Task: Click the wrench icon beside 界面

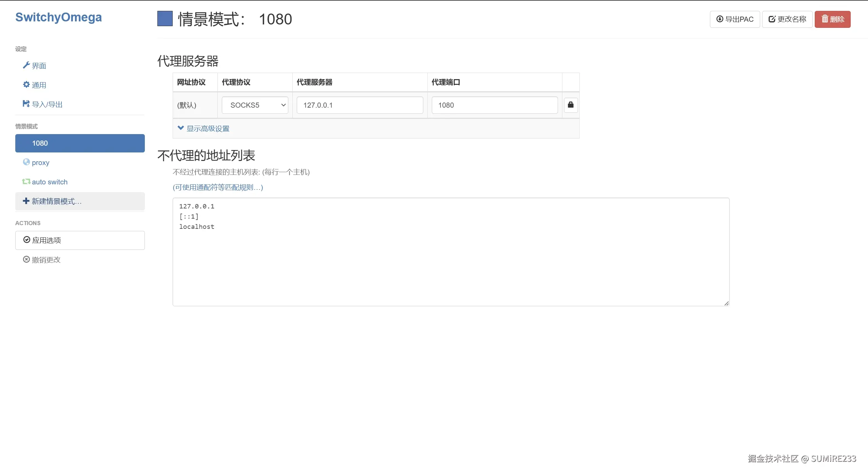Action: 26,65
